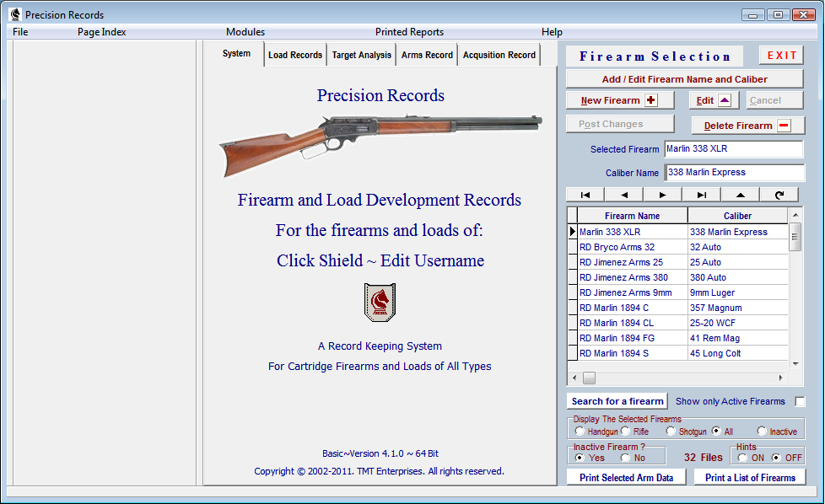Click the Cancel button
This screenshot has height=504, width=825.
(x=774, y=100)
